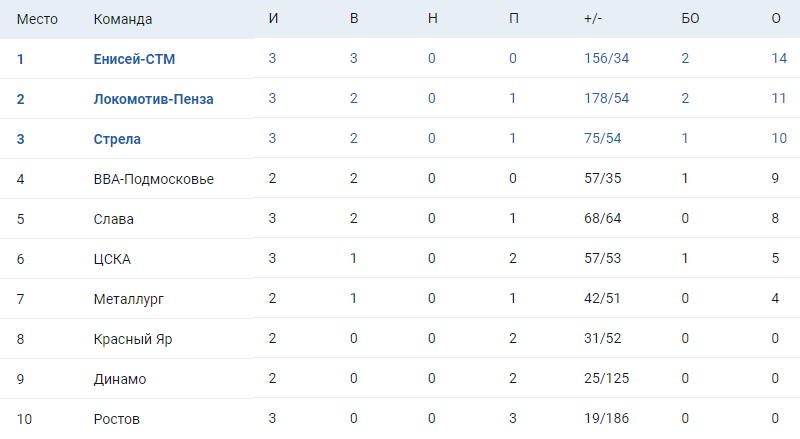Select the ВВА-Подмосковье team row
The width and height of the screenshot is (800, 439).
[x=153, y=179]
